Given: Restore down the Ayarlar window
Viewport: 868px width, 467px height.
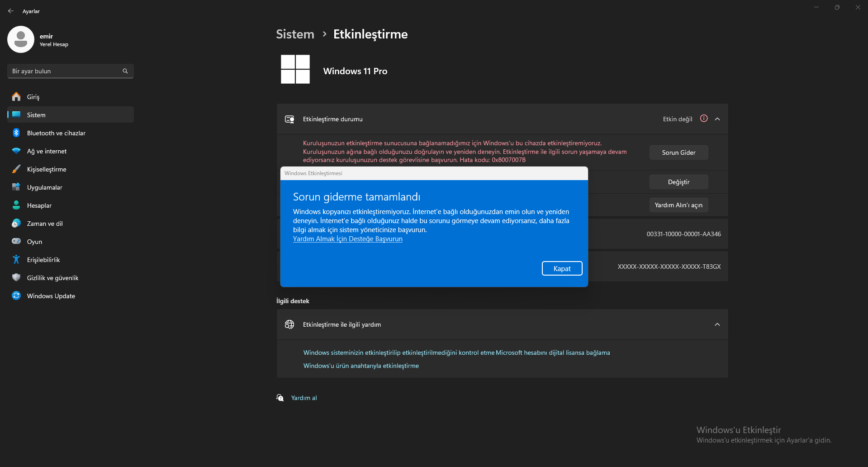Looking at the screenshot, I should (837, 7).
